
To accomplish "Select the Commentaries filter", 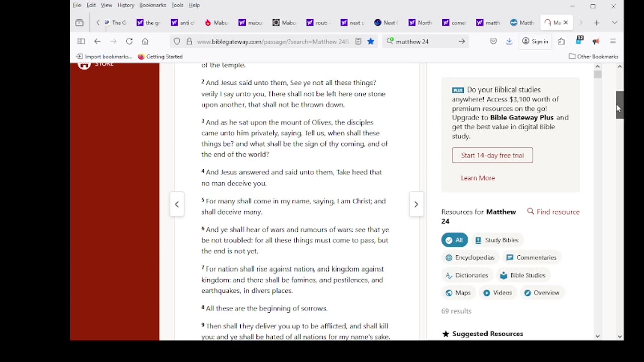I will click(531, 258).
